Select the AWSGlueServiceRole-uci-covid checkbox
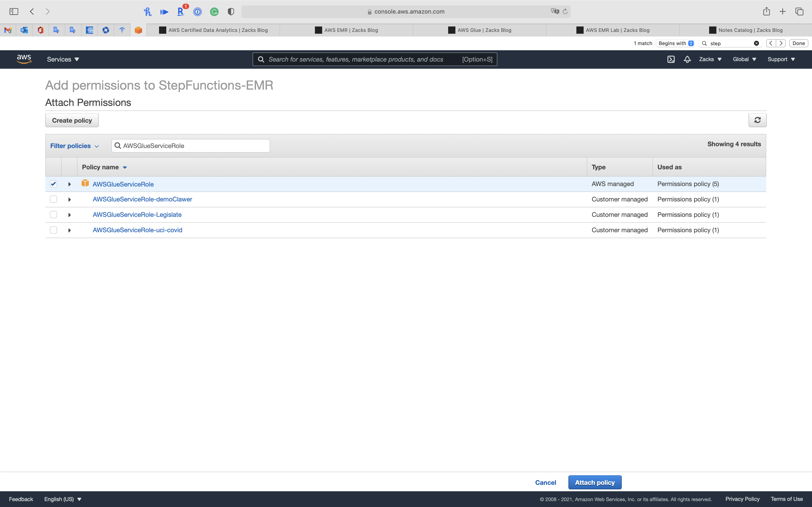 [53, 230]
